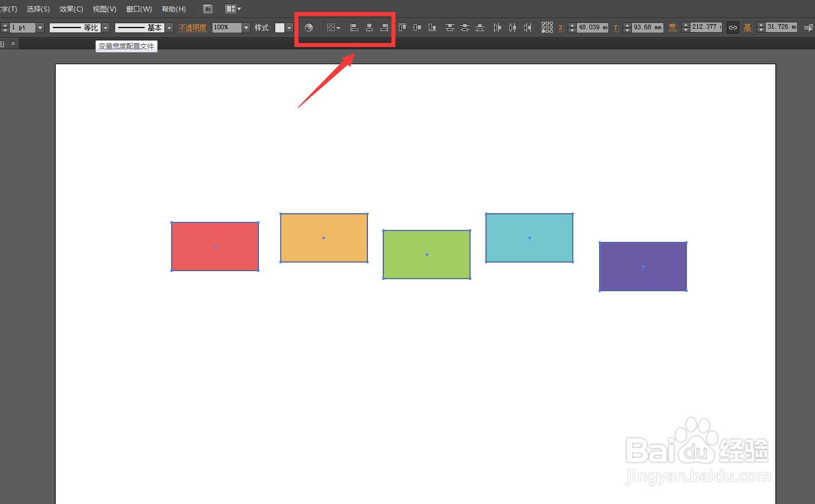The width and height of the screenshot is (815, 504).
Task: Click the 高 height label link
Action: click(748, 28)
